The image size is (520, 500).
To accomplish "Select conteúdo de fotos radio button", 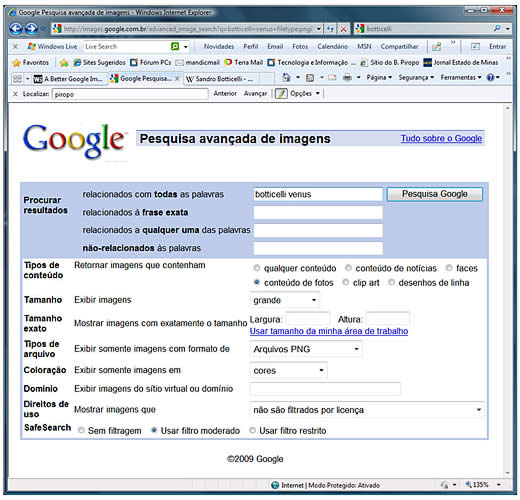I will click(256, 282).
